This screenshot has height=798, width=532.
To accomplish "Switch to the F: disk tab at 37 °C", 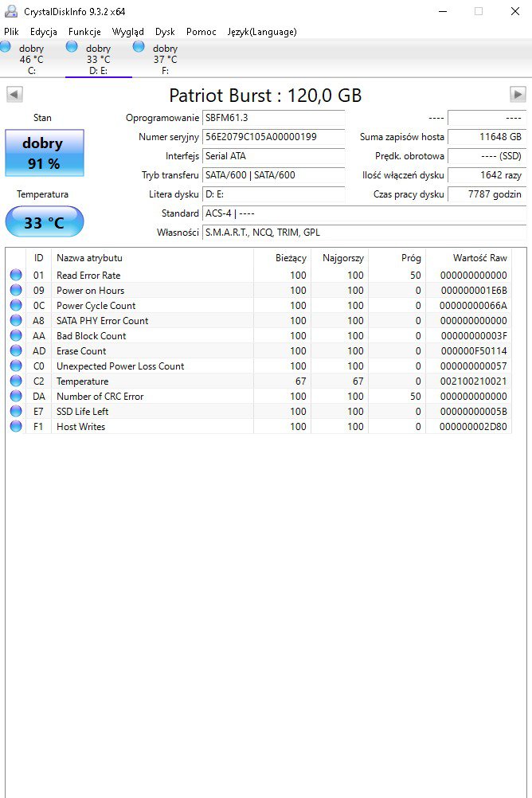I will click(165, 59).
